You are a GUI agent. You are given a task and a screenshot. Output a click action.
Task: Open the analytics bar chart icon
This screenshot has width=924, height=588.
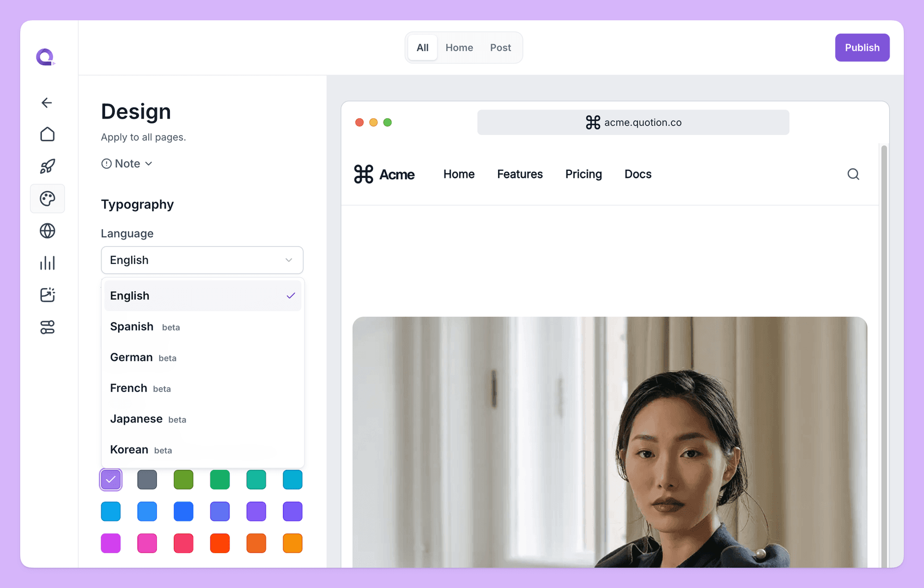click(47, 263)
